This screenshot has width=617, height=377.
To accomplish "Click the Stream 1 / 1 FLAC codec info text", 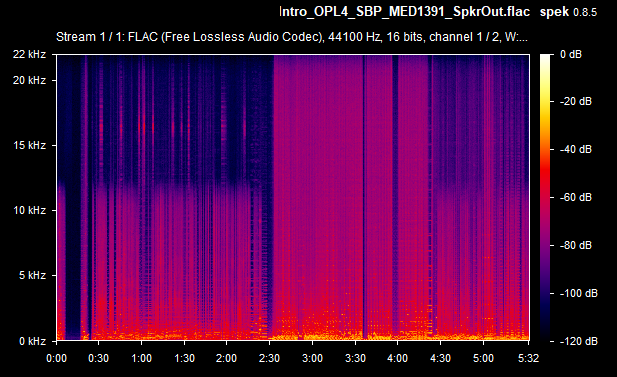I will 292,37.
